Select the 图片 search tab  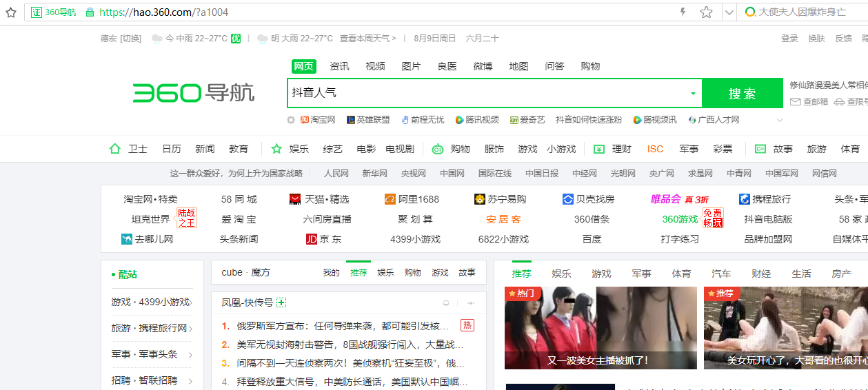point(411,66)
